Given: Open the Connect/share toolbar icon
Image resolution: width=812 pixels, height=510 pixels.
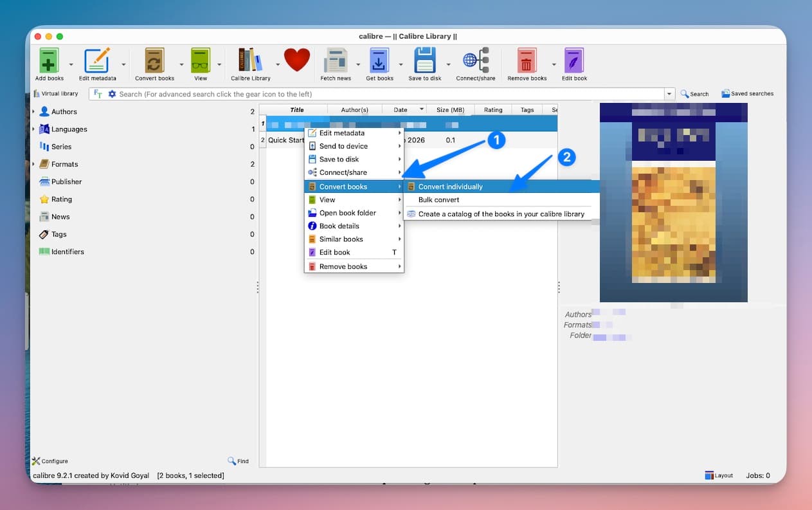Looking at the screenshot, I should pyautogui.click(x=476, y=61).
